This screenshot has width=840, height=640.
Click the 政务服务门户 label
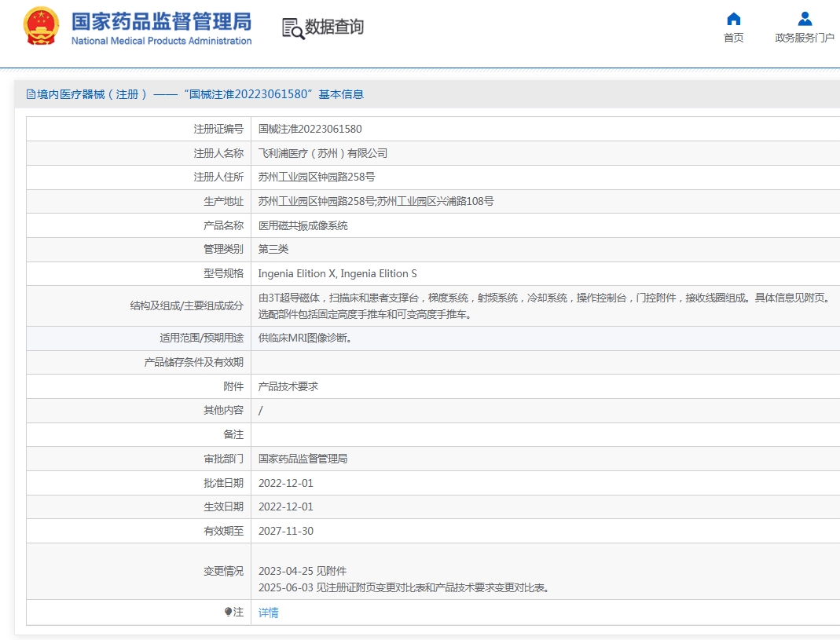tap(805, 38)
